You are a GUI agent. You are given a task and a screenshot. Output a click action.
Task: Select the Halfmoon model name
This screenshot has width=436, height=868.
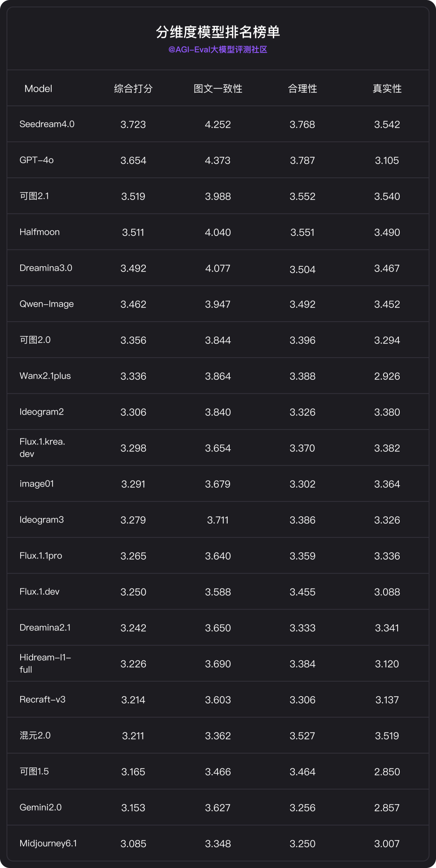point(40,232)
